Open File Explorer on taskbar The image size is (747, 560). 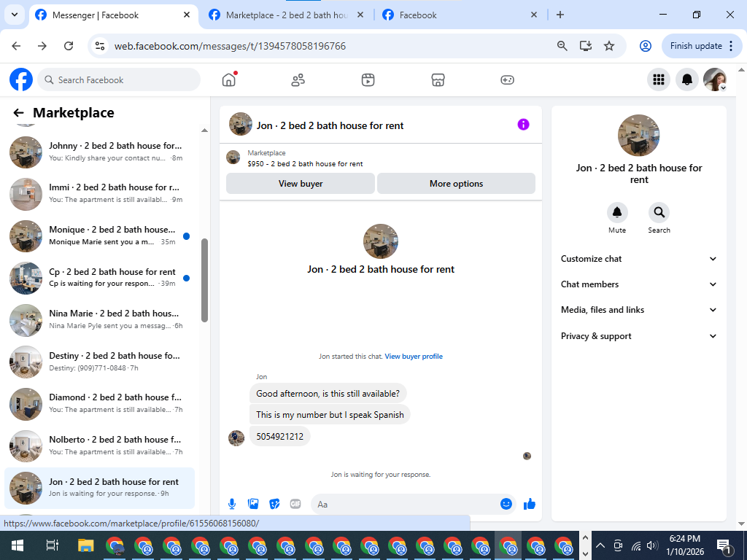pyautogui.click(x=86, y=545)
